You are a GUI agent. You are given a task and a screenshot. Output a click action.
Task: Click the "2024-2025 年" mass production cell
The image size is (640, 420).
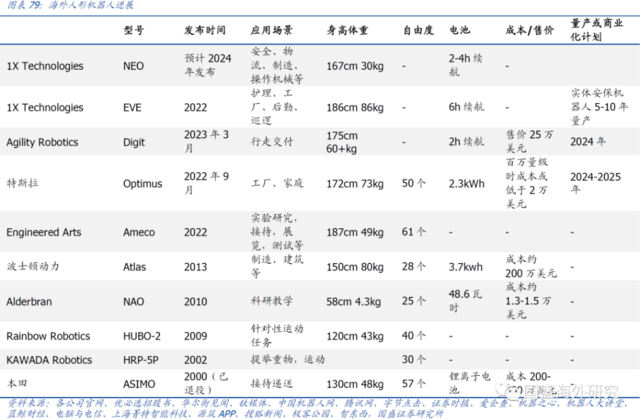[x=596, y=183]
